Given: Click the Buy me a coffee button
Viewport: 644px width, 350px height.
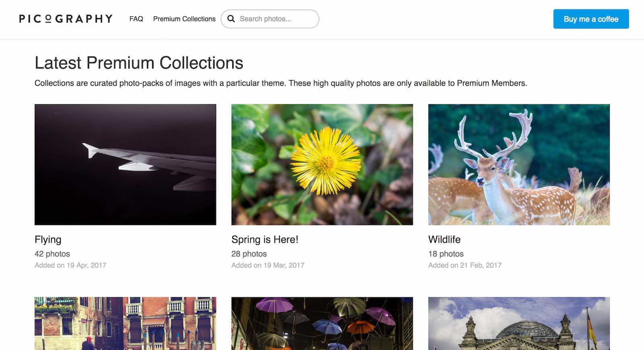Looking at the screenshot, I should [x=591, y=19].
